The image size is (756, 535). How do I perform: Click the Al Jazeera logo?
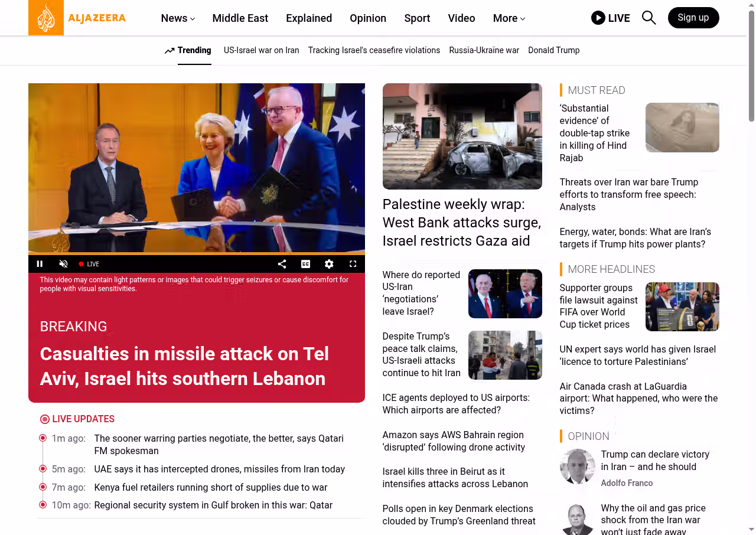pyautogui.click(x=77, y=18)
